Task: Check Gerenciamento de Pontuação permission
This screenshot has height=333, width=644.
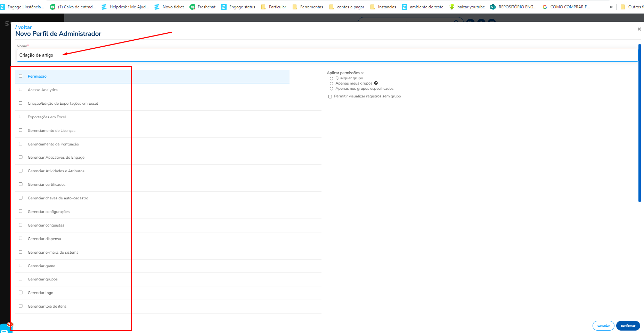Action: click(x=21, y=144)
